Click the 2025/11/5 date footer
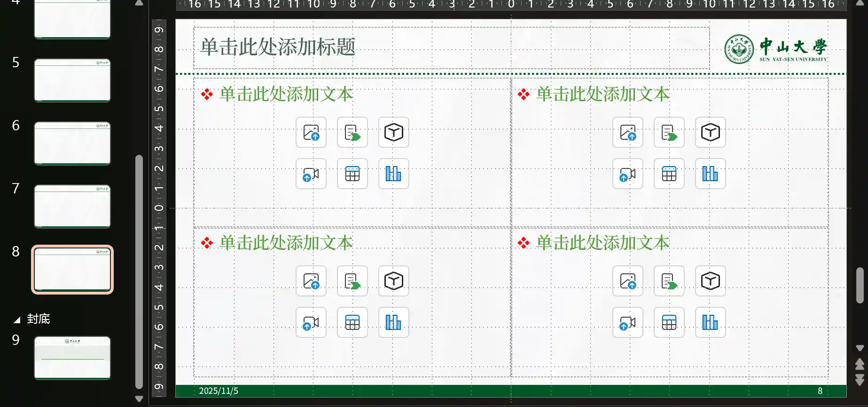The width and height of the screenshot is (868, 407). [x=219, y=391]
